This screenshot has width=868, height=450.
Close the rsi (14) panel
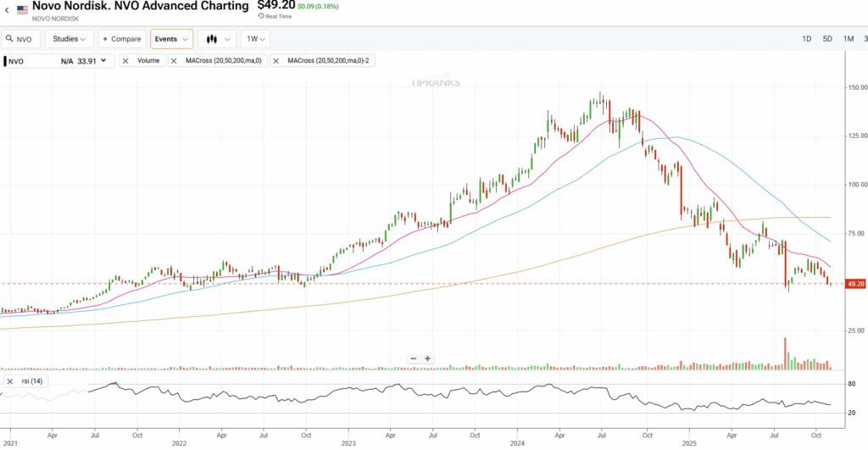pos(8,381)
